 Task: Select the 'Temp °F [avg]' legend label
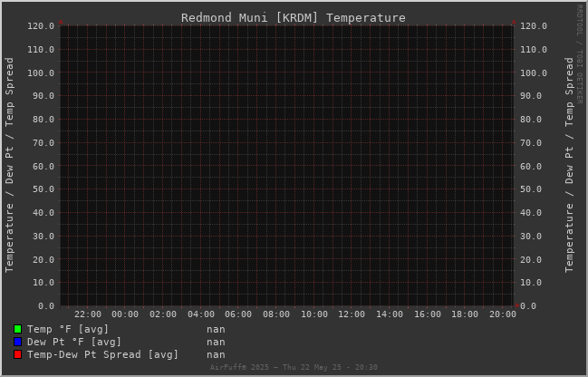tap(68, 329)
